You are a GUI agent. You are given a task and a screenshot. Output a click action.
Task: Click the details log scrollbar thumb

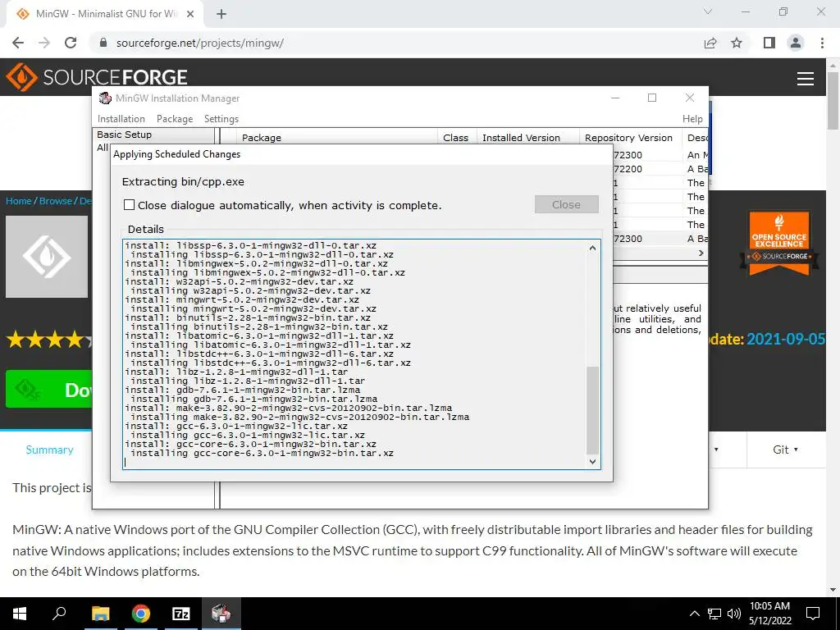592,410
